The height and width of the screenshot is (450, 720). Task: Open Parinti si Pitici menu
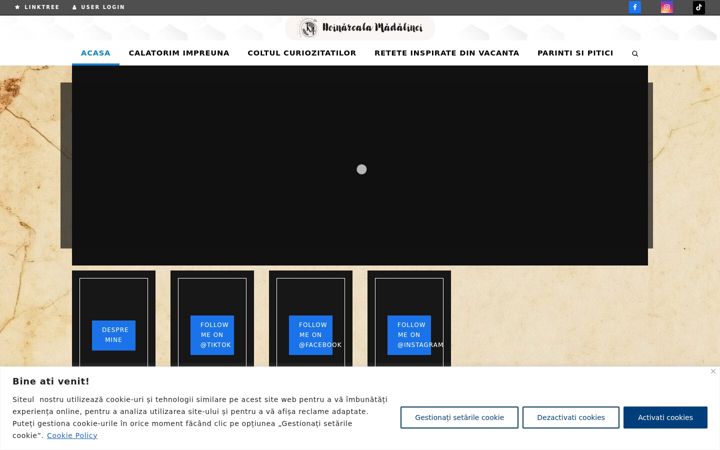[575, 53]
